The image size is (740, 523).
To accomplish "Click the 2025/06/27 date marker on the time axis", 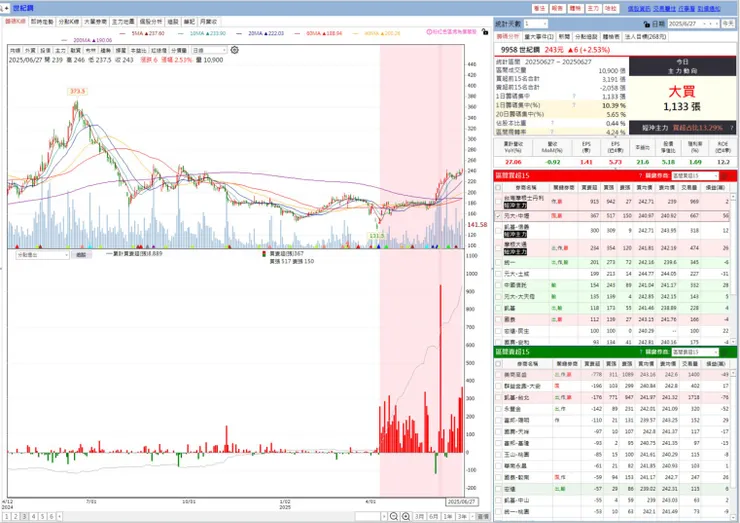I will 462,502.
